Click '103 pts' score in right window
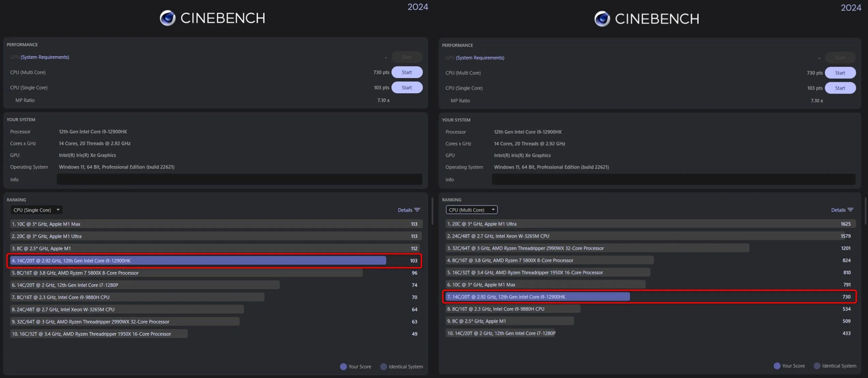 (815, 88)
